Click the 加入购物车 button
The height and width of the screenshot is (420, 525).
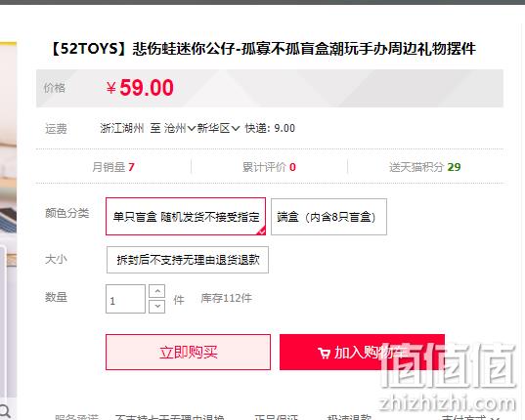(x=362, y=353)
